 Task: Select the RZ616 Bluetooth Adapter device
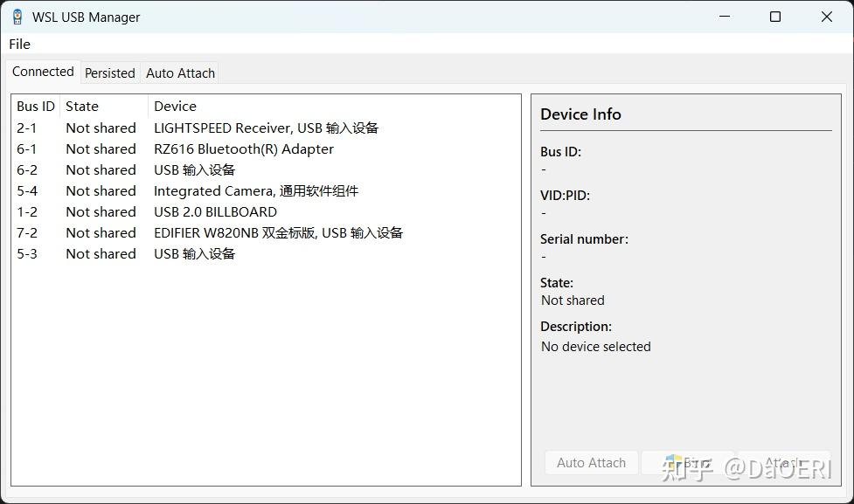click(242, 148)
